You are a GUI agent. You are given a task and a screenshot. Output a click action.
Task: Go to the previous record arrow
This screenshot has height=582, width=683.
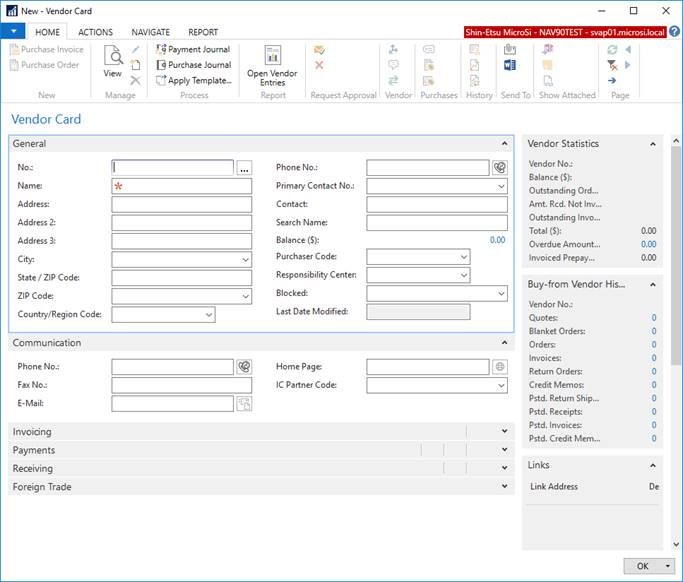click(x=628, y=50)
